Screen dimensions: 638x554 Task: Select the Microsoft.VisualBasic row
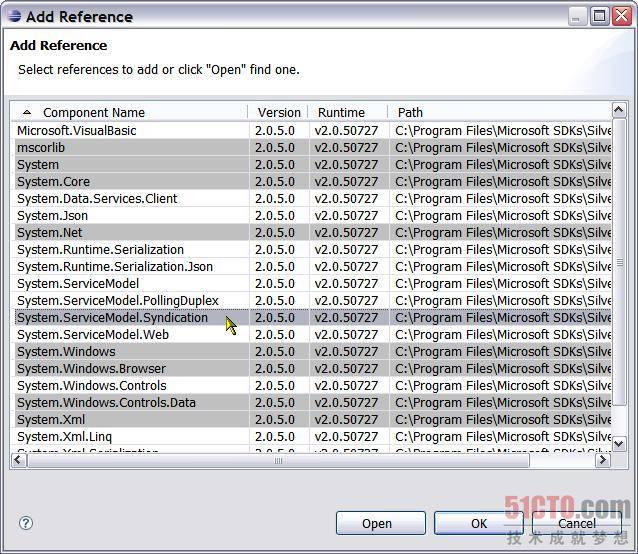[x=311, y=131]
